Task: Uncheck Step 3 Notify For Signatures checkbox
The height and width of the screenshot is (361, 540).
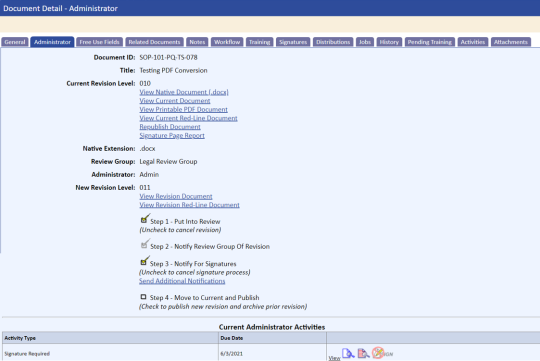Action: pyautogui.click(x=144, y=261)
